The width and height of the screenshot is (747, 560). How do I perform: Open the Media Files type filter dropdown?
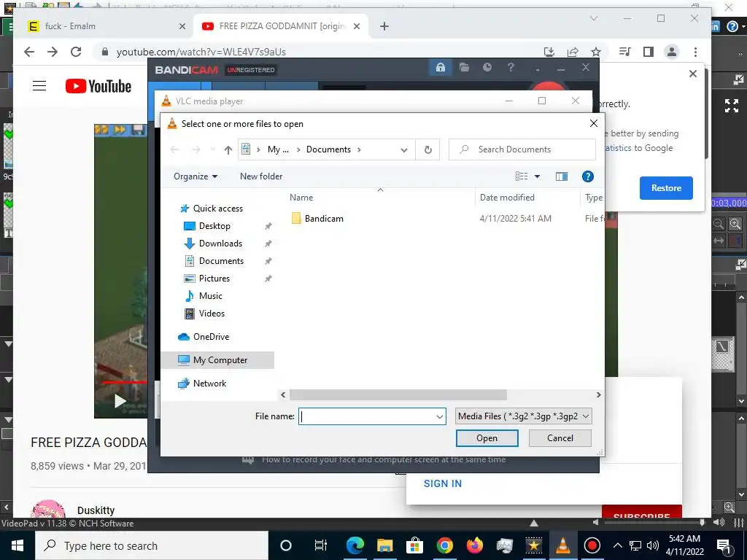[x=524, y=416]
